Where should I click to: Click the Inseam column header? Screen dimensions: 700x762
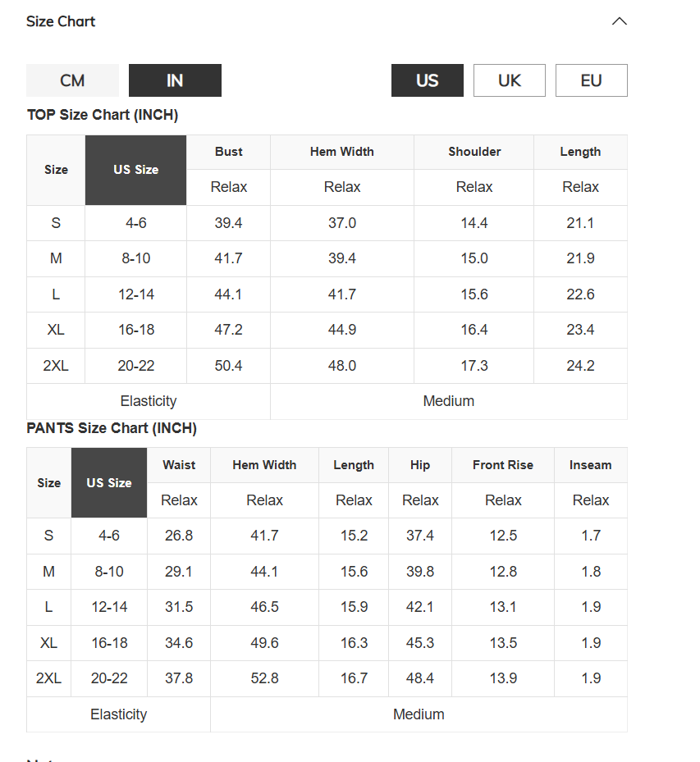591,465
